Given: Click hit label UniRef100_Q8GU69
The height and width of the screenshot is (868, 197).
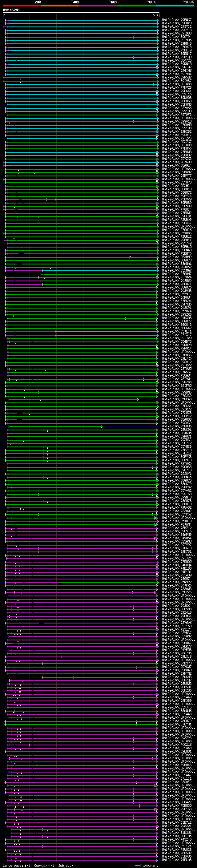Looking at the screenshot, I should pyautogui.click(x=177, y=101).
